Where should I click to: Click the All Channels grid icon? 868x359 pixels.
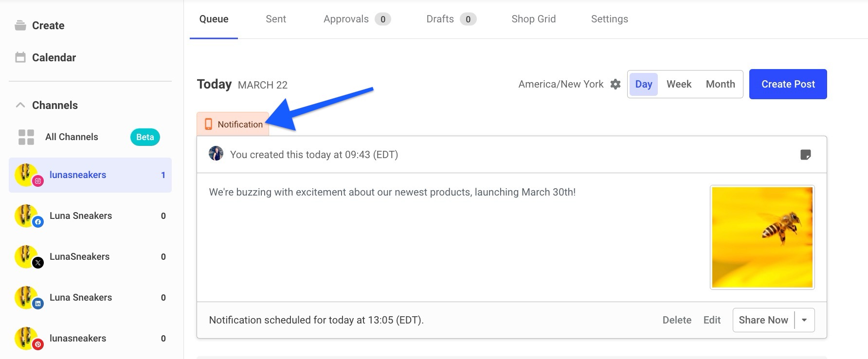[x=26, y=137]
